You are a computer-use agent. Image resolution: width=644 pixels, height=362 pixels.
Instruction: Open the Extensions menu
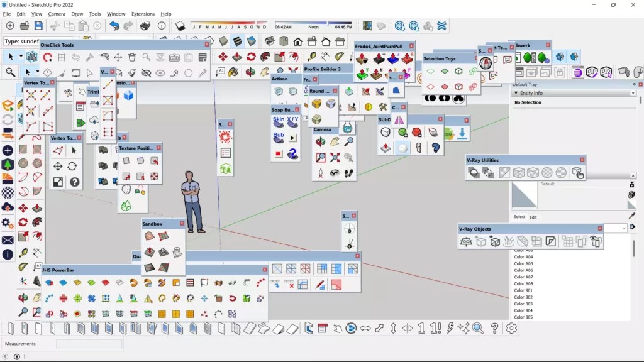pyautogui.click(x=143, y=14)
